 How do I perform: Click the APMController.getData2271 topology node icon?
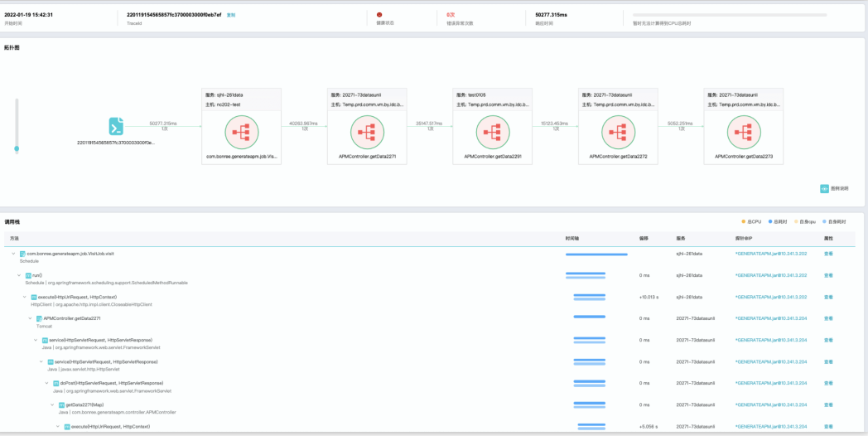367,133
